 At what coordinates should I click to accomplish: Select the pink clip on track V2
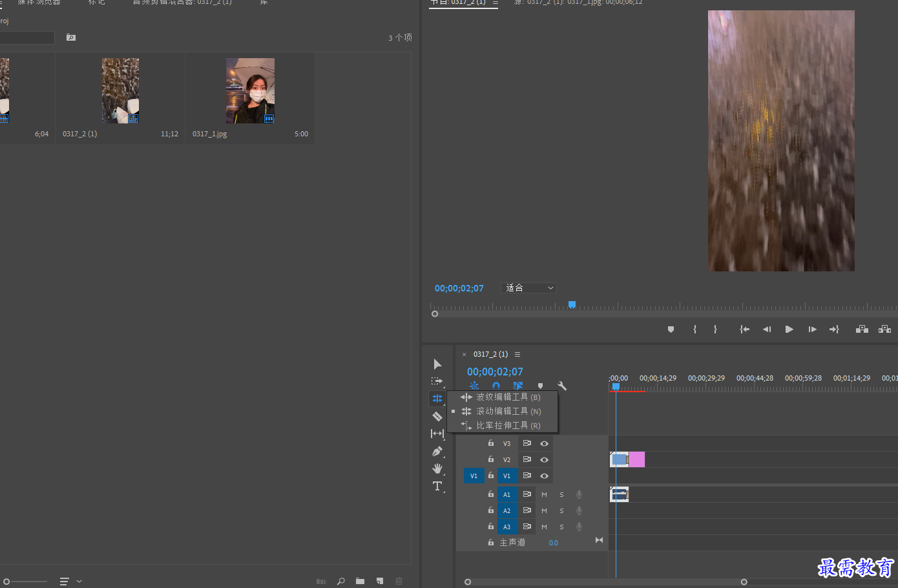point(637,459)
